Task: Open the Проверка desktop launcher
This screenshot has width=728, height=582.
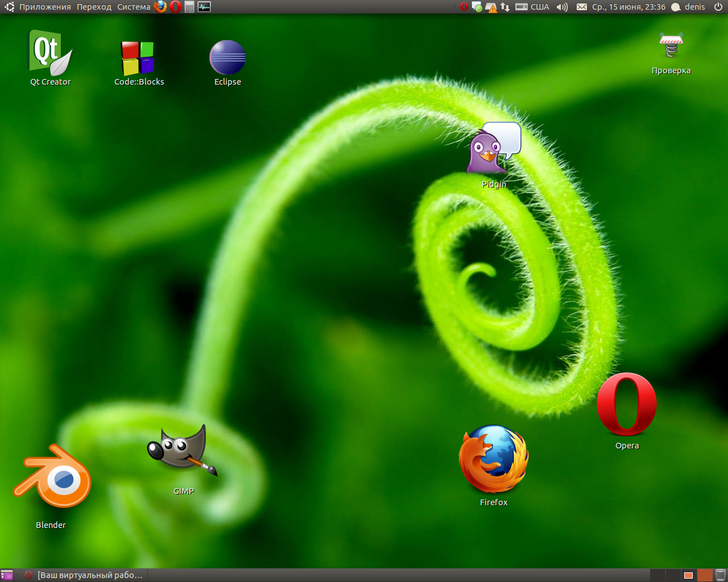Action: (671, 45)
